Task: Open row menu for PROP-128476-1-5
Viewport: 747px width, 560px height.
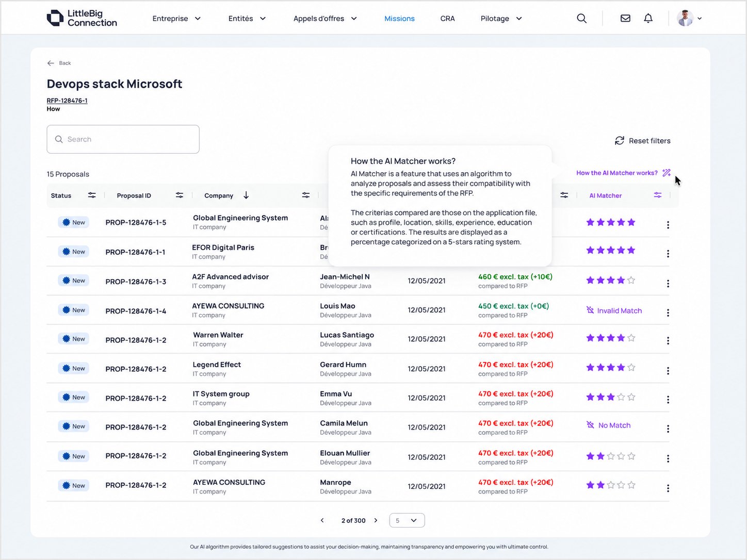Action: pos(668,225)
